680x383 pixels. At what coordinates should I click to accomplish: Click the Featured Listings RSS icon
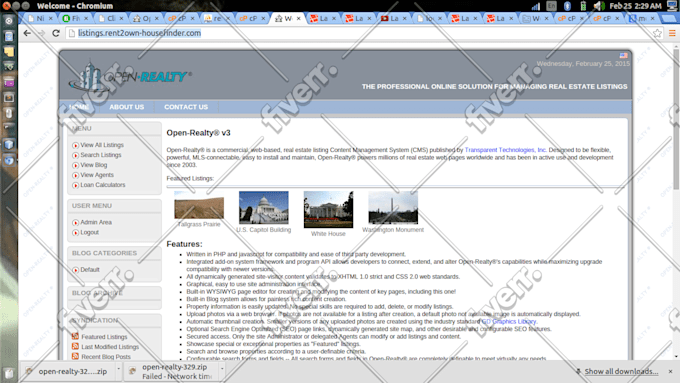(75, 336)
